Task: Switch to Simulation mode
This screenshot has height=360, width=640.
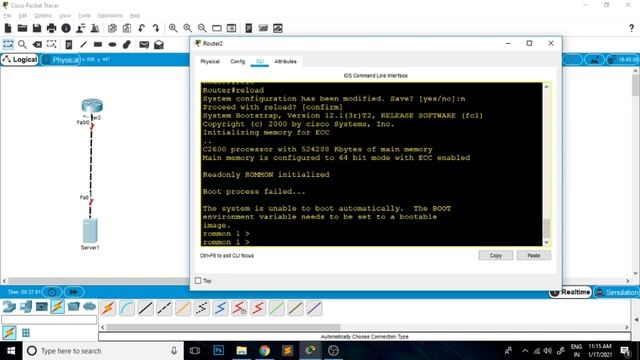Action: 616,292
